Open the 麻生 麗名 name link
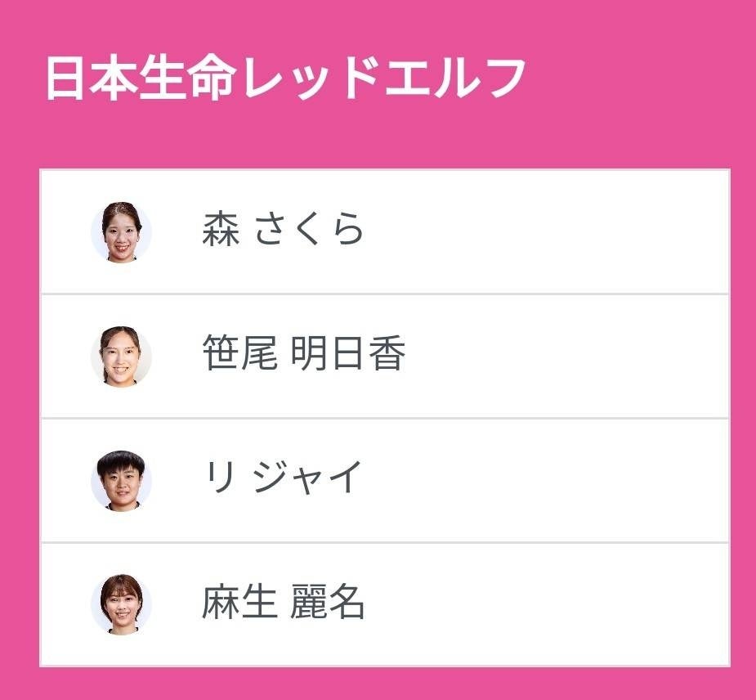The image size is (756, 700). [x=283, y=604]
